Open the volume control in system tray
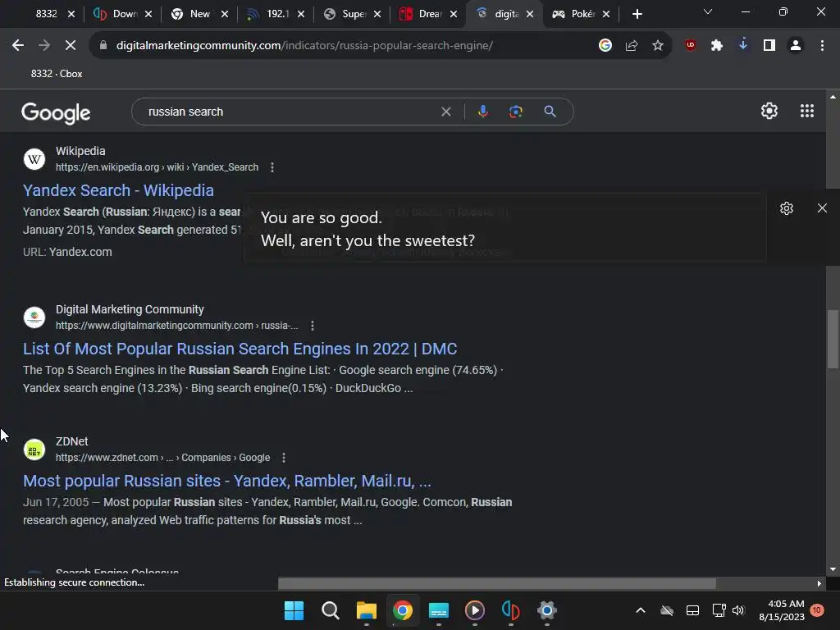The height and width of the screenshot is (630, 840). [738, 610]
